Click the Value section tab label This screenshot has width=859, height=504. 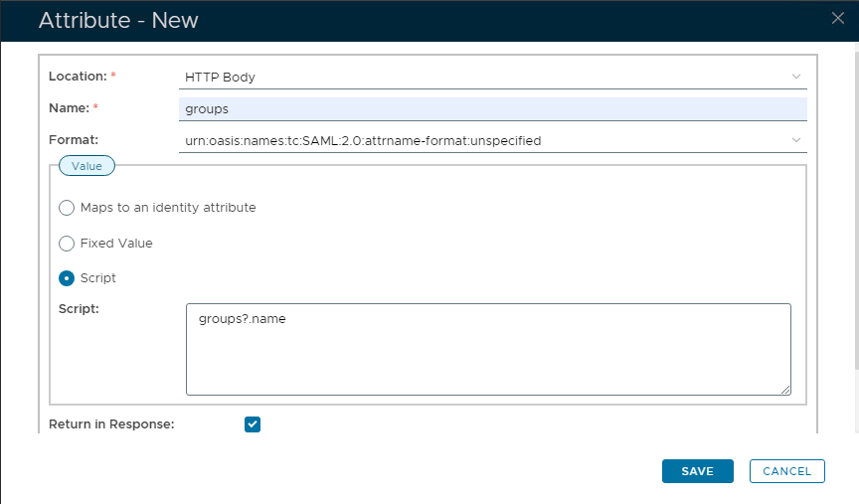(86, 166)
